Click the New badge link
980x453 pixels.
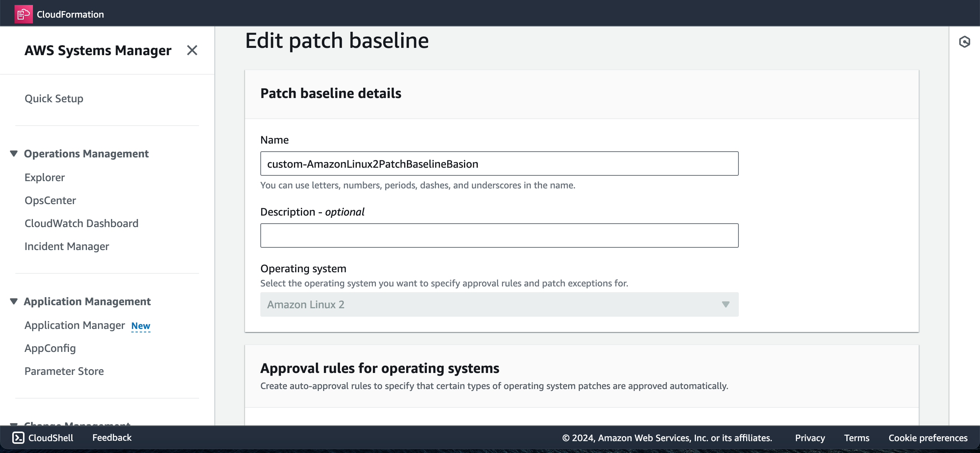[x=141, y=326]
